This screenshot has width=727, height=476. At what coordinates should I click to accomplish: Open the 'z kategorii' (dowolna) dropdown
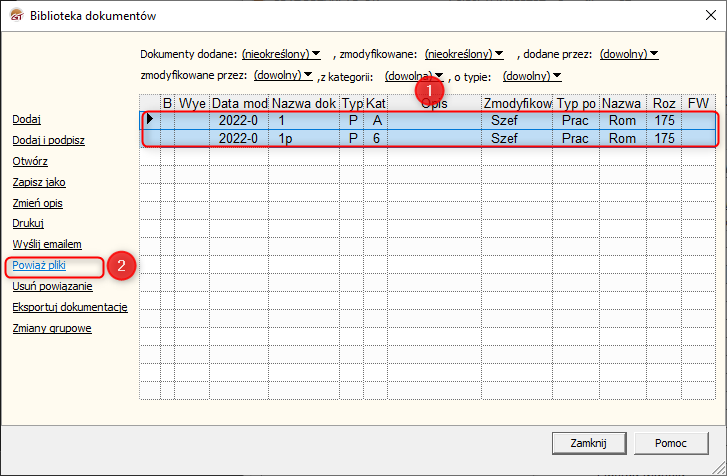click(x=414, y=76)
